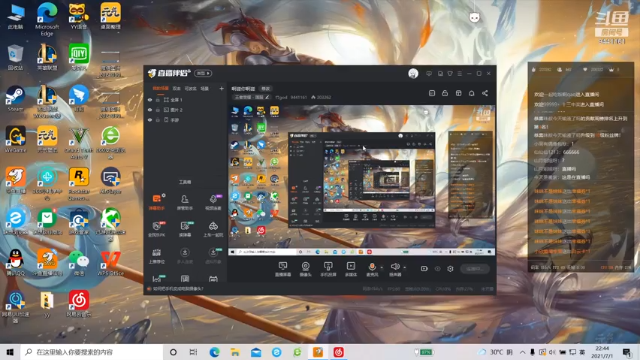Click the pill button next to the app logo

[203, 73]
